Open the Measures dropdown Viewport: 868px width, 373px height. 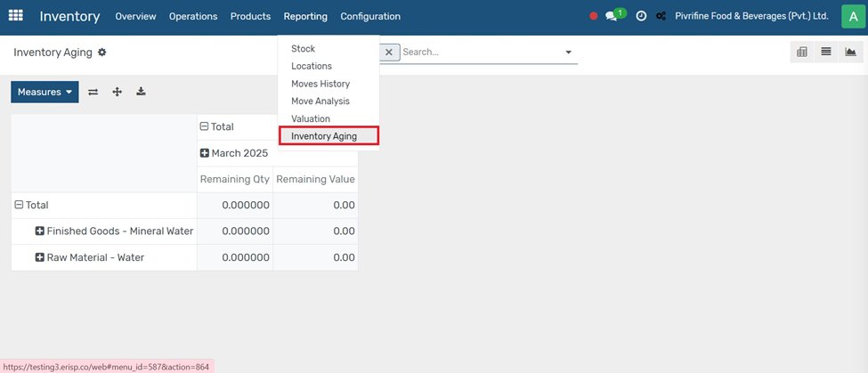coord(45,92)
